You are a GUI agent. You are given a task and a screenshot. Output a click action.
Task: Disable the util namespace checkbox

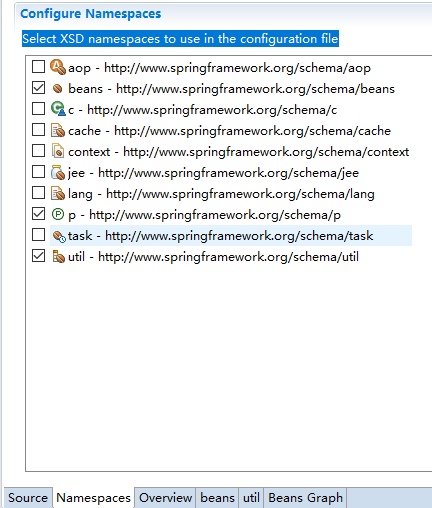[x=38, y=256]
